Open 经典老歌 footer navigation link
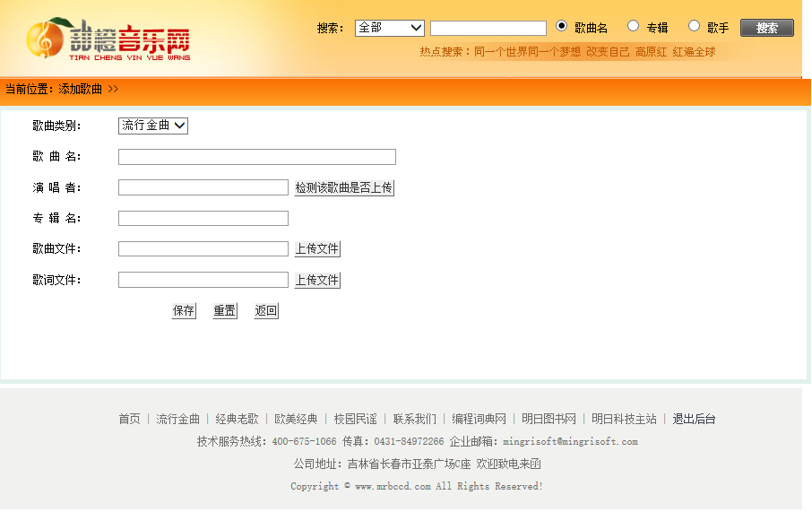Screen dimensions: 812x512 [x=237, y=419]
